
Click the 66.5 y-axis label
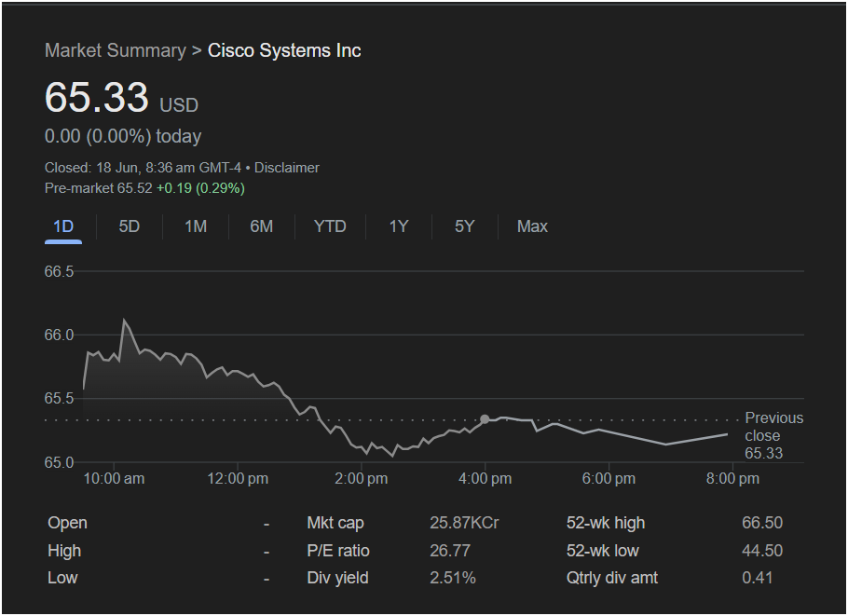click(59, 271)
